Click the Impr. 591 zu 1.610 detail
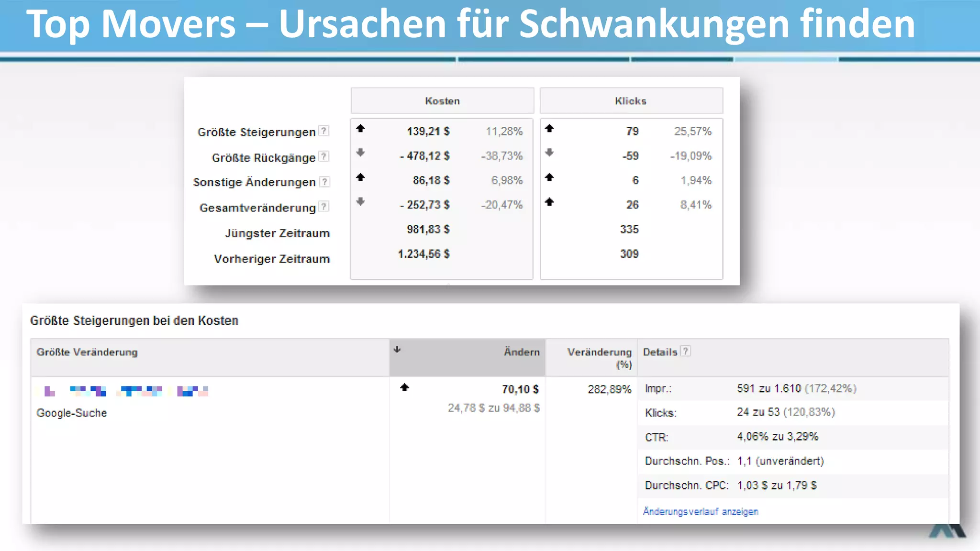980x551 pixels. (x=793, y=388)
